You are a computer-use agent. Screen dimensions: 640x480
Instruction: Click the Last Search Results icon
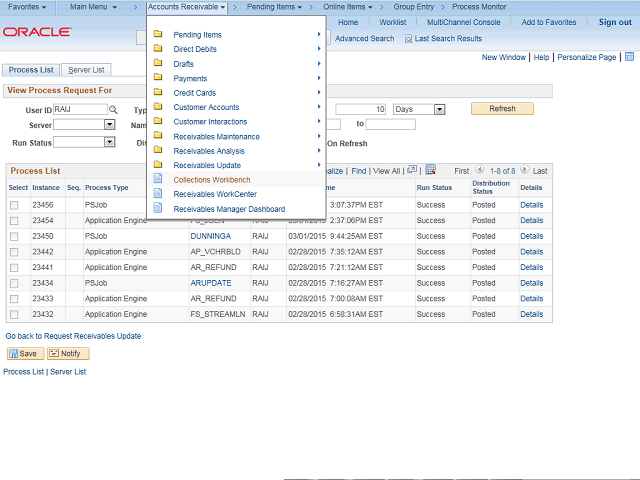tap(409, 39)
